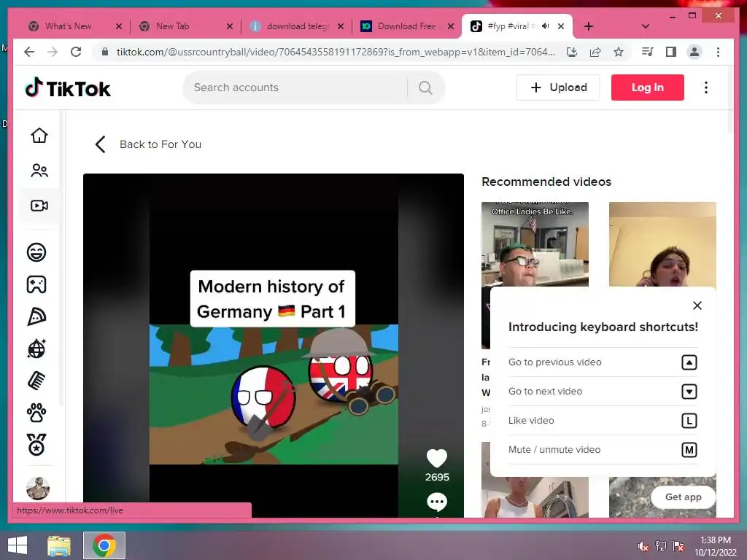Viewport: 747px width, 560px height.
Task: Select the Comedy smiley face category icon
Action: [36, 252]
